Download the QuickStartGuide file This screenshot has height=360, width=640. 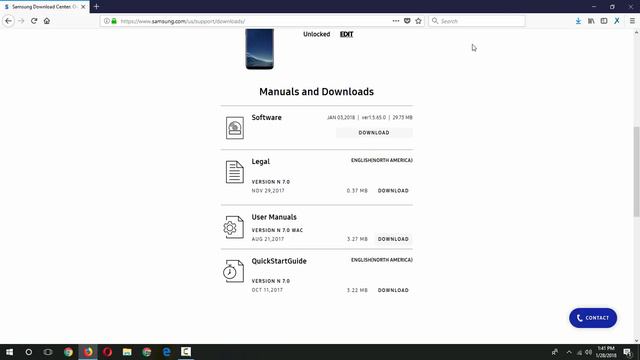tap(393, 290)
